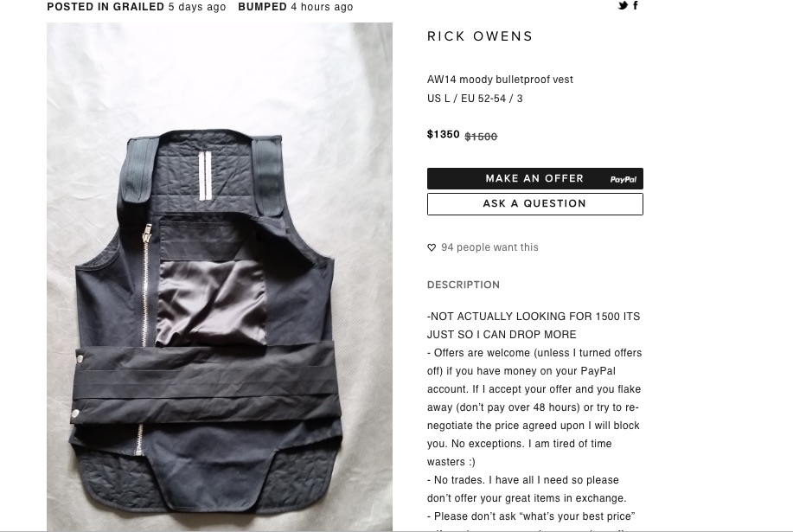The image size is (793, 532).
Task: Click the current $1350 price
Action: pos(444,134)
